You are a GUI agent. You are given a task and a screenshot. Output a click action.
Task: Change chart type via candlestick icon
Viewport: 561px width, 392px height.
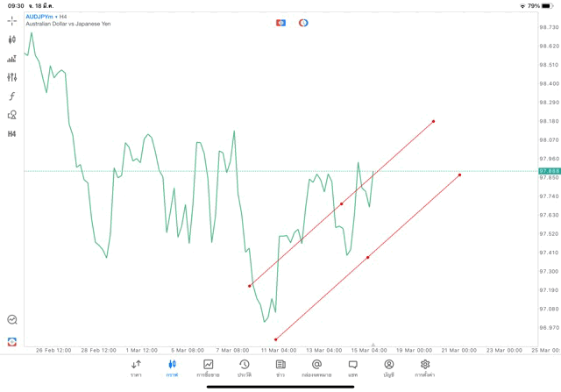(x=12, y=39)
